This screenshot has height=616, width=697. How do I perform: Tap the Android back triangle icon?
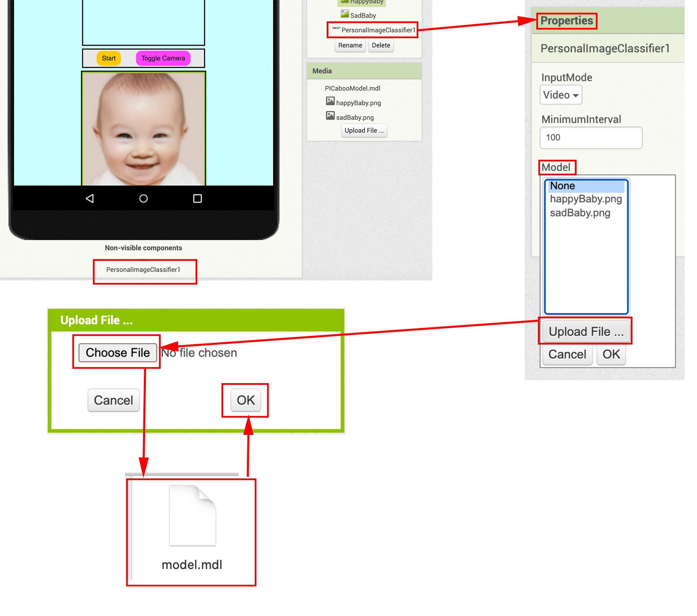tap(90, 199)
